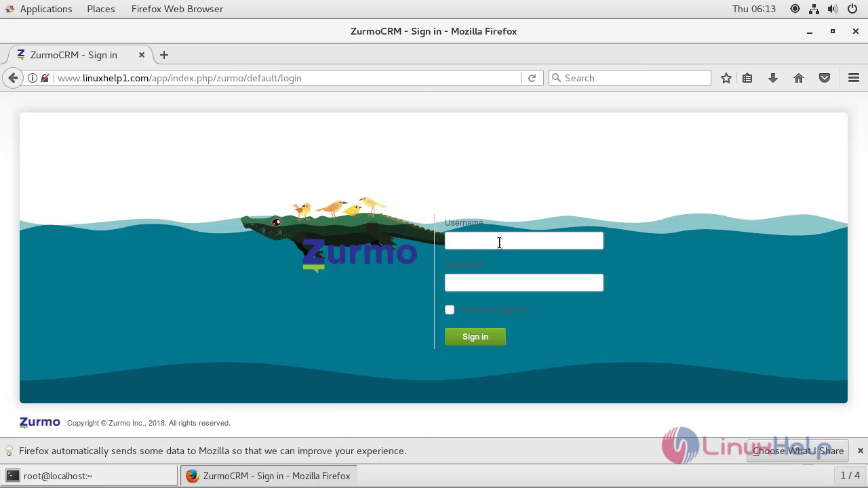Click the Copyright © Zurmo Inc., 2018 text

(149, 423)
